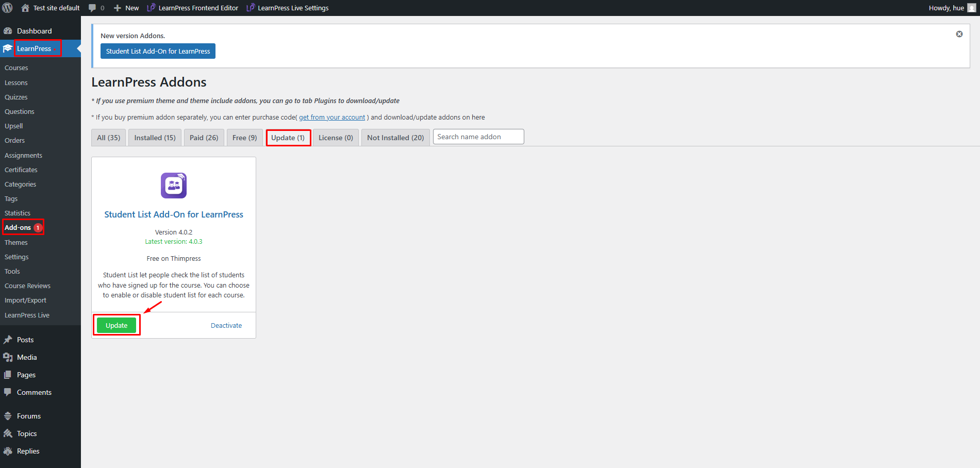Switch to the All (35) tab
This screenshot has height=468, width=980.
tap(109, 138)
